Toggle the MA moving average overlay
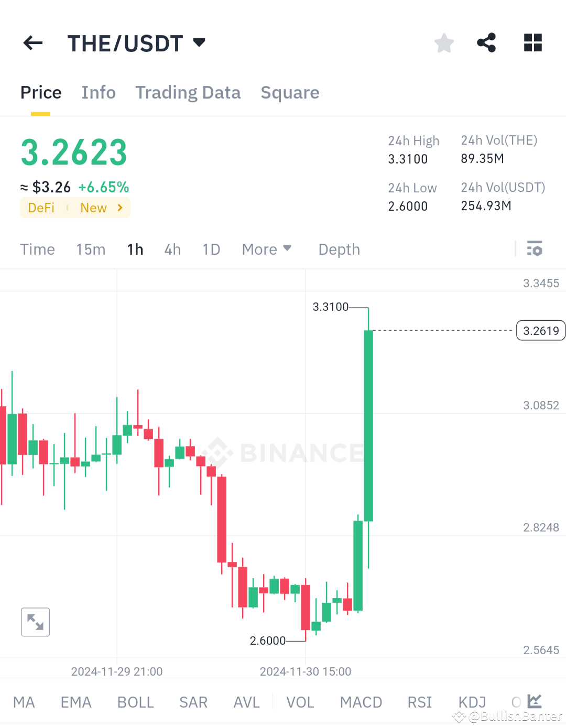The image size is (566, 728). [24, 702]
